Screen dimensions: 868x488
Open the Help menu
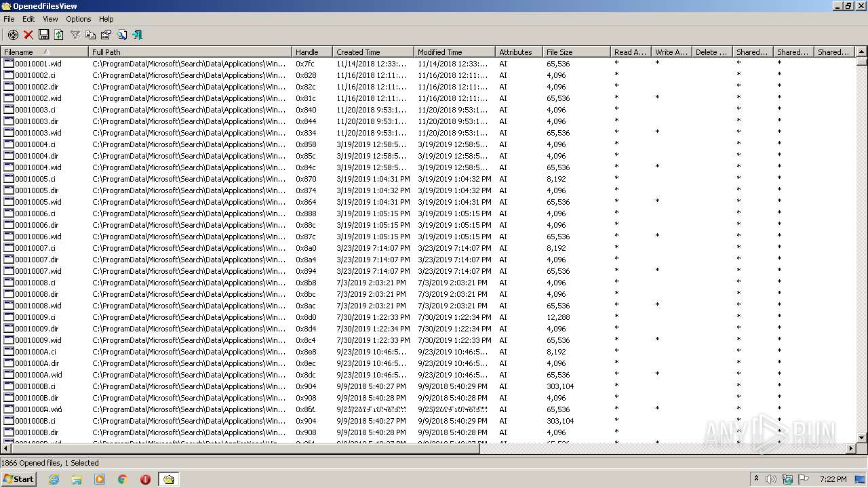pyautogui.click(x=106, y=19)
